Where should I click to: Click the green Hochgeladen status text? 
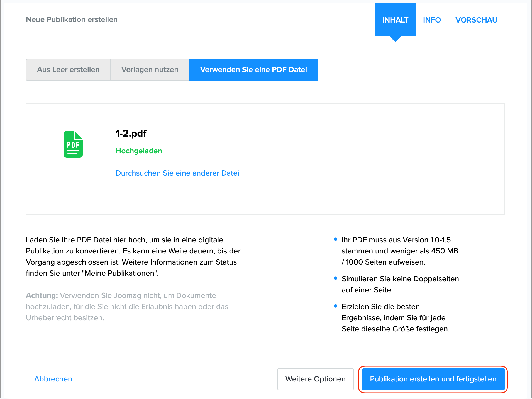(x=139, y=151)
